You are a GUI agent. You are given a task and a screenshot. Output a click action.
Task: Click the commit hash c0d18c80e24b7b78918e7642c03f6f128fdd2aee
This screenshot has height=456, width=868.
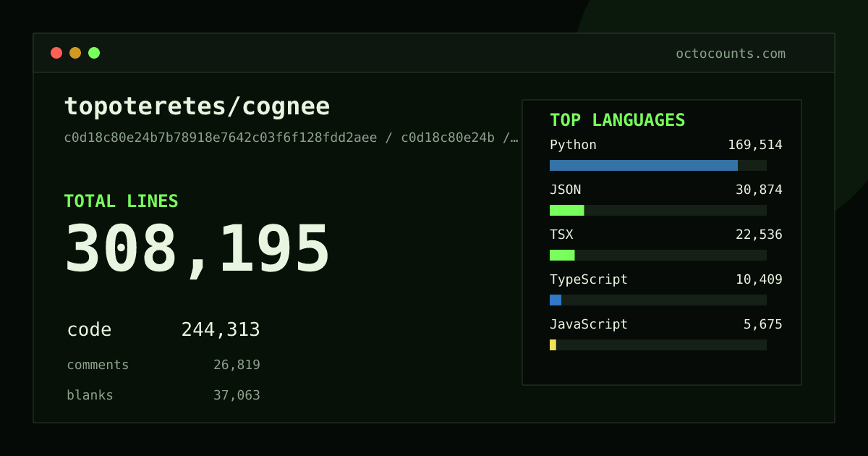point(221,138)
